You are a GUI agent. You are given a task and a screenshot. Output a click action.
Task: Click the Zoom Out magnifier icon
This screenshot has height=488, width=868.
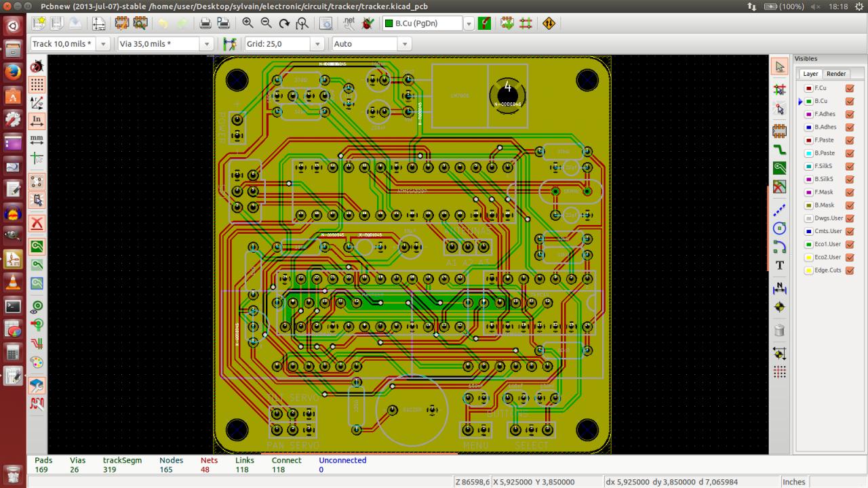[267, 23]
